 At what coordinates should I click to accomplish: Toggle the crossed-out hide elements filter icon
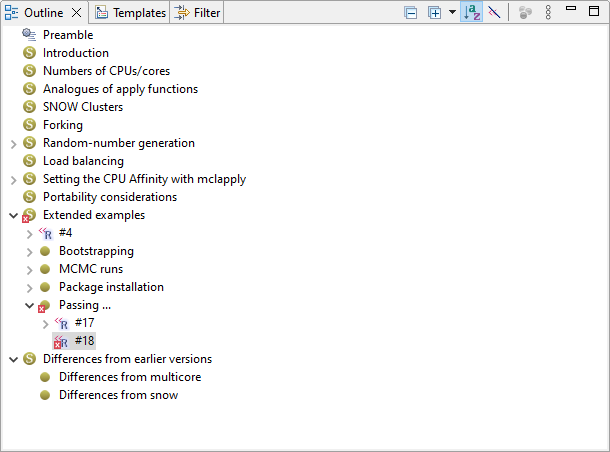(x=493, y=13)
